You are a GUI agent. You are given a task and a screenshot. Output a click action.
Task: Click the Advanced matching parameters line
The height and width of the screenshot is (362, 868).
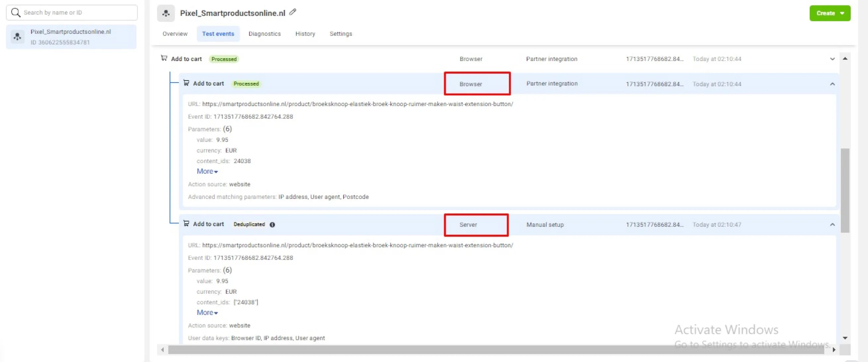pyautogui.click(x=278, y=197)
